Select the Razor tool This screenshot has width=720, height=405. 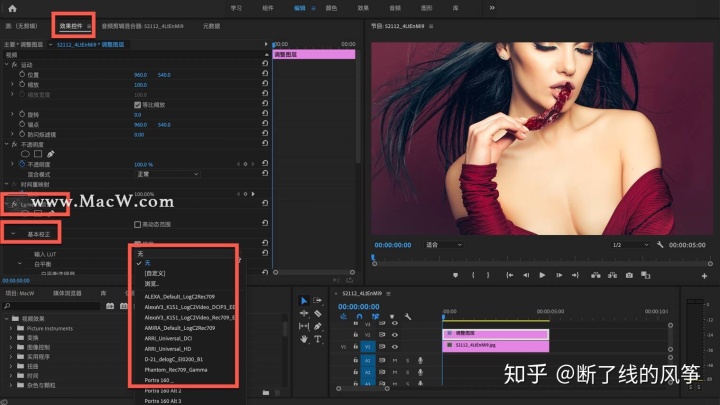click(x=317, y=314)
